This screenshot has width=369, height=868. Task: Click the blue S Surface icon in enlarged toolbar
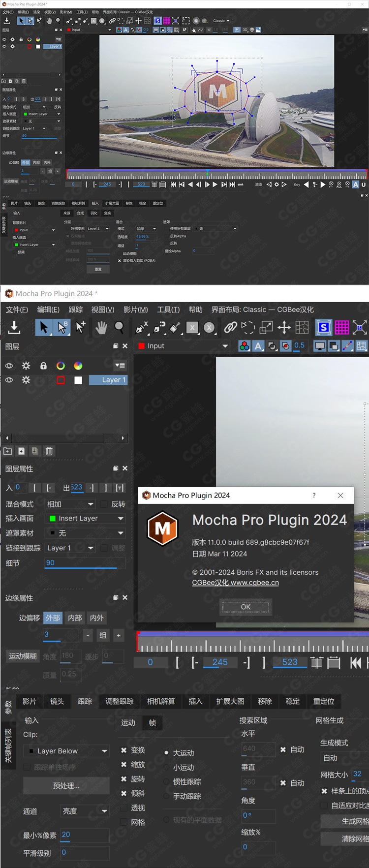[x=323, y=327]
